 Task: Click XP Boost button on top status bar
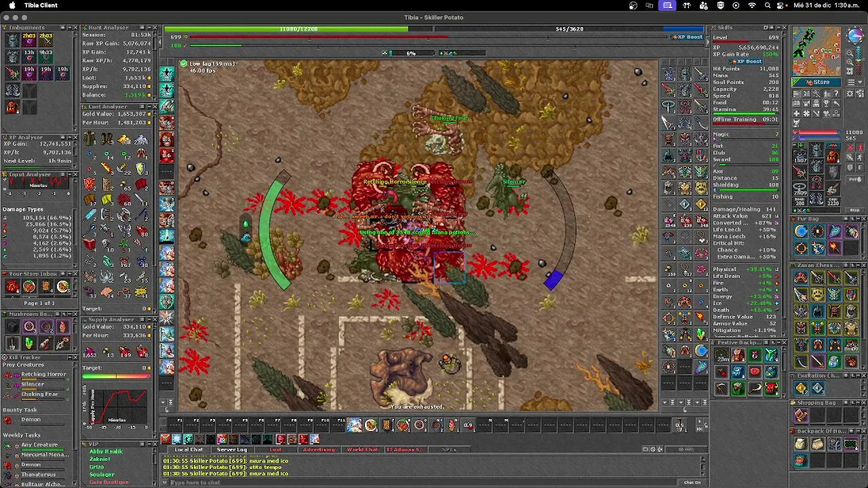click(687, 37)
